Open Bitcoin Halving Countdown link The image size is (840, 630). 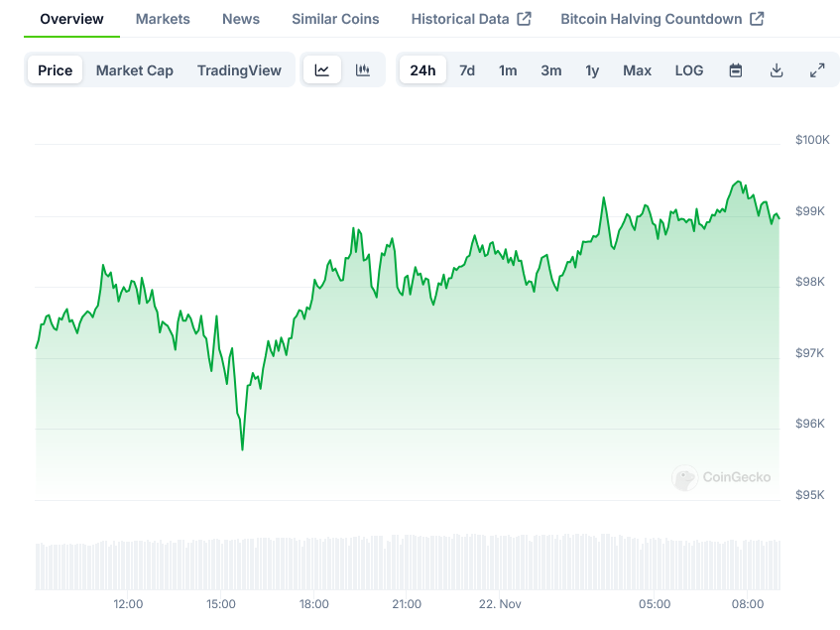point(661,19)
